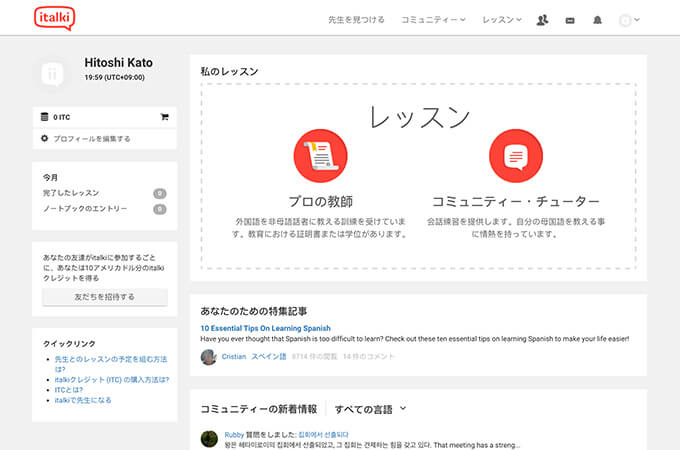This screenshot has width=680, height=450.
Task: Select the プロの教師 scroll icon
Action: click(320, 156)
